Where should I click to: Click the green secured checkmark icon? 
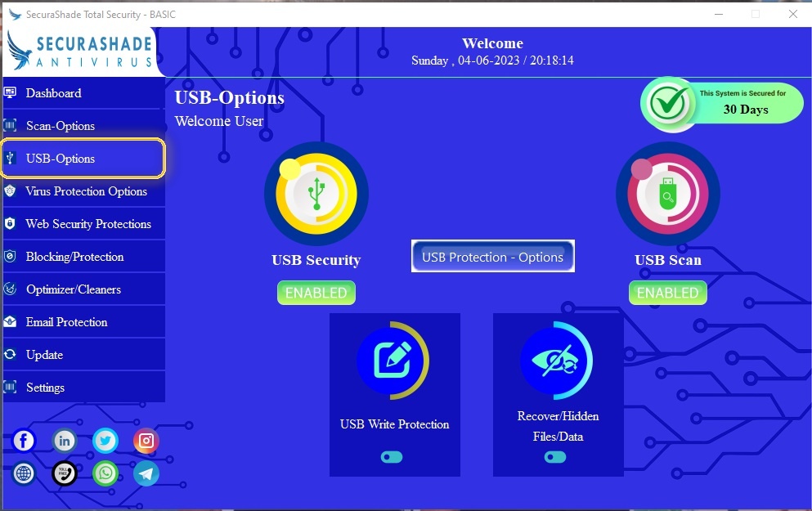tap(669, 104)
